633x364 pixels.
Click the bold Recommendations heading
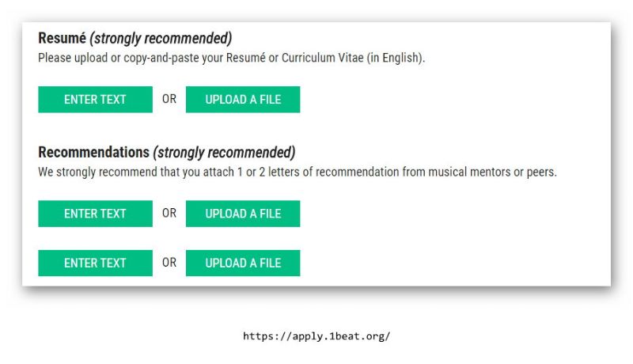[93, 152]
